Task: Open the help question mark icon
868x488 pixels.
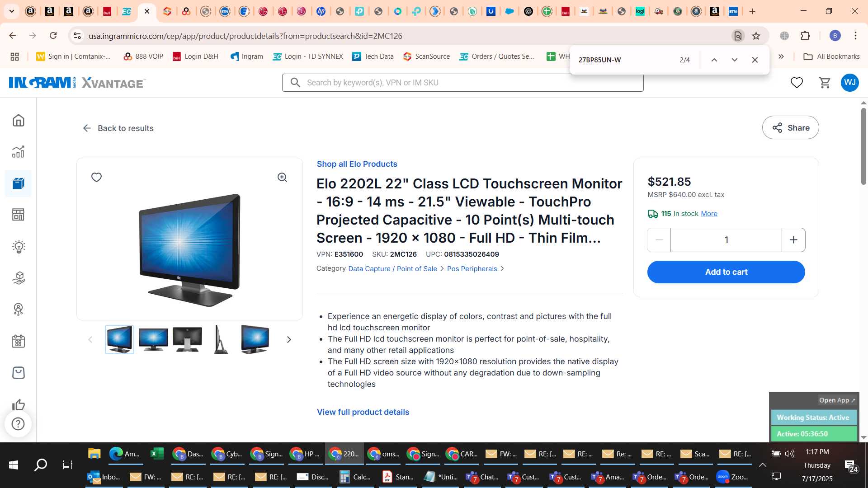Action: point(18,424)
